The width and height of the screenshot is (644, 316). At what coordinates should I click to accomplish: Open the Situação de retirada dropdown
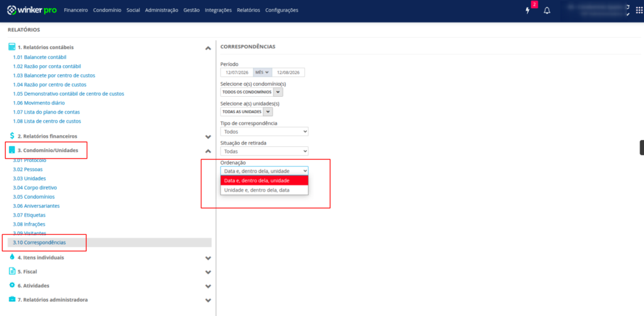pyautogui.click(x=265, y=151)
